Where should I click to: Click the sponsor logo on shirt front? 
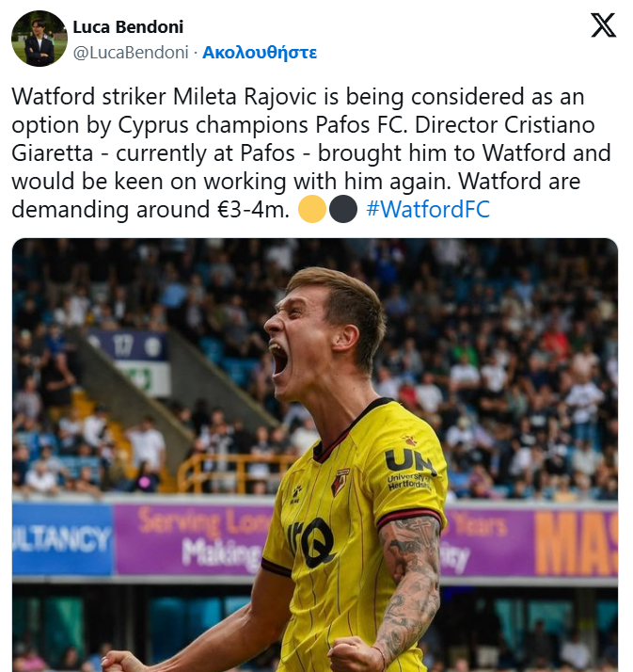coord(311,542)
